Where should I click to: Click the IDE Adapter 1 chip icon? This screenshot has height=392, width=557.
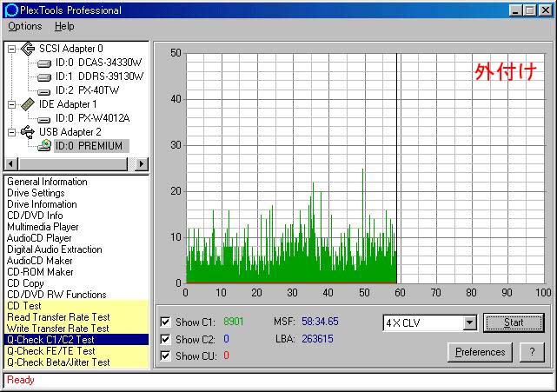pos(28,104)
